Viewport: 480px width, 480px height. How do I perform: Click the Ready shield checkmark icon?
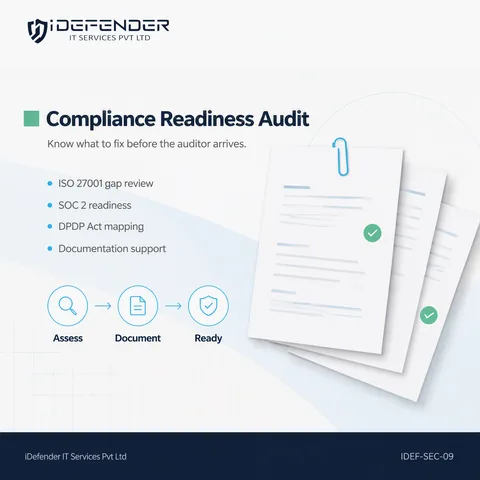[x=208, y=305]
